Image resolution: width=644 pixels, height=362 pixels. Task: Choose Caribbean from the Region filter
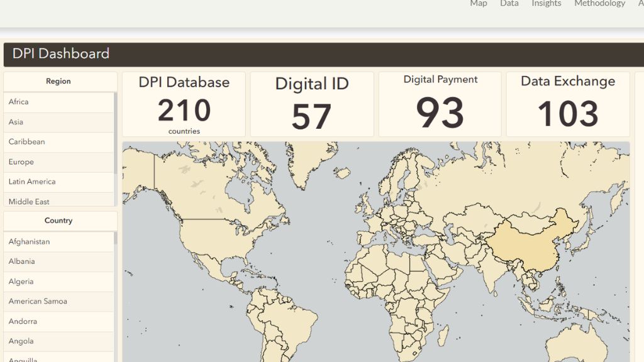coord(58,142)
